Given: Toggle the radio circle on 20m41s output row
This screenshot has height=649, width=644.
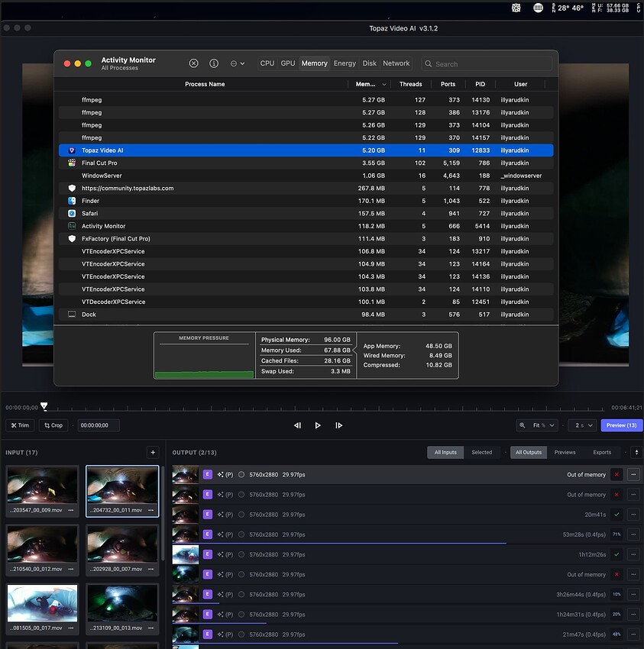Looking at the screenshot, I should (241, 515).
